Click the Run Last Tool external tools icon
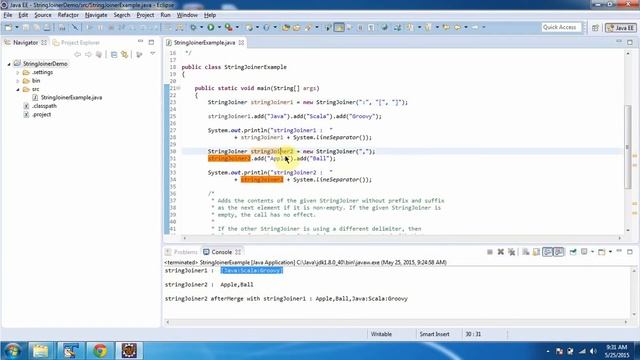The image size is (640, 360). point(229,27)
